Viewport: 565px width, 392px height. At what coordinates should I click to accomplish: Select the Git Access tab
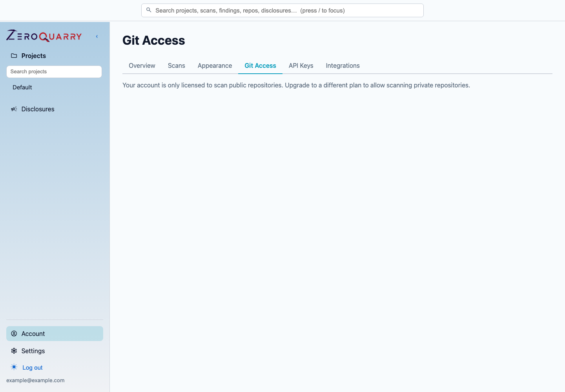click(x=261, y=66)
